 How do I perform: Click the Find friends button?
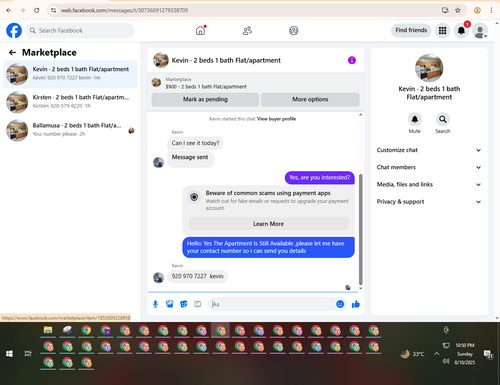pyautogui.click(x=411, y=30)
